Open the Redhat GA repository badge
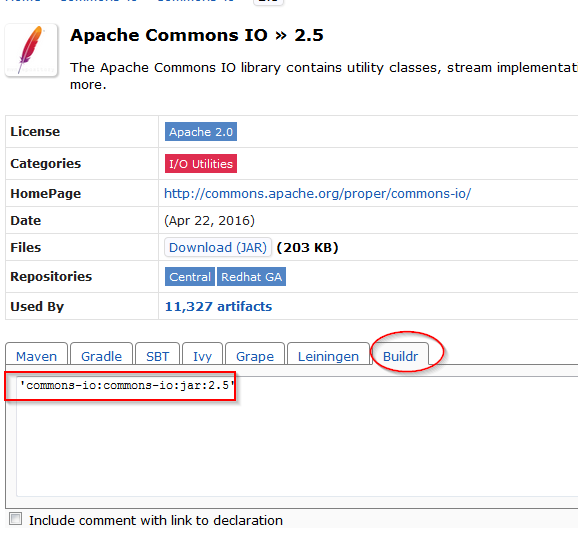Image resolution: width=578 pixels, height=539 pixels. click(x=251, y=277)
